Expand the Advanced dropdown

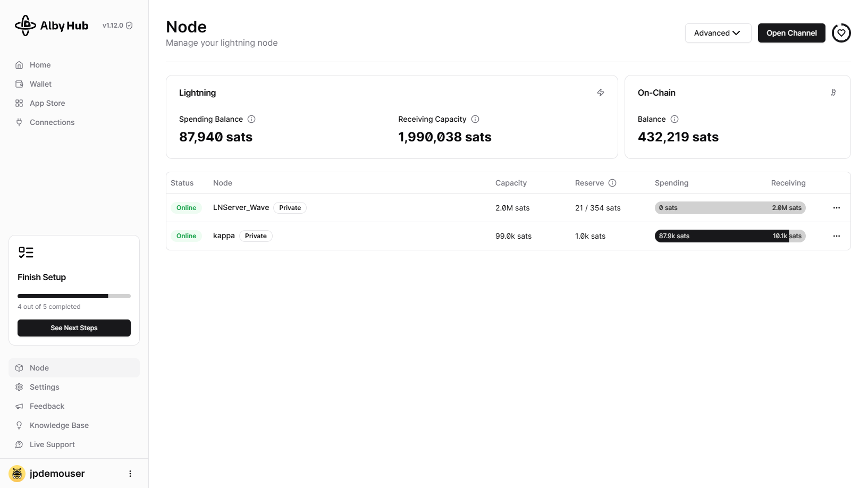pos(718,33)
